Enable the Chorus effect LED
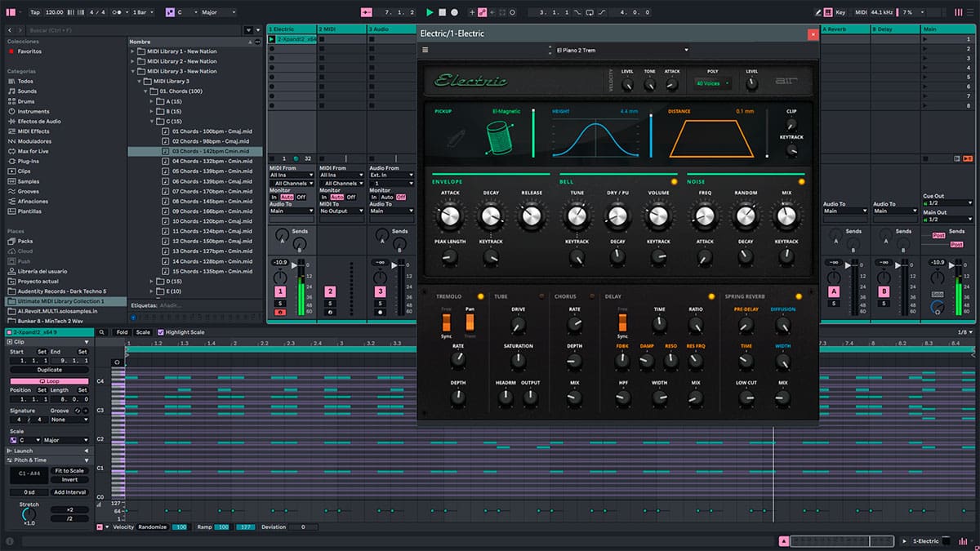This screenshot has height=551, width=980. point(594,296)
